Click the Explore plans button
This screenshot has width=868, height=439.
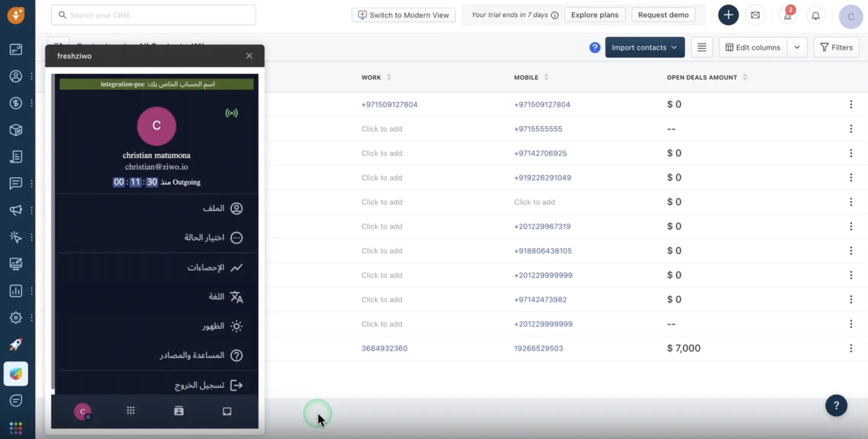point(594,15)
